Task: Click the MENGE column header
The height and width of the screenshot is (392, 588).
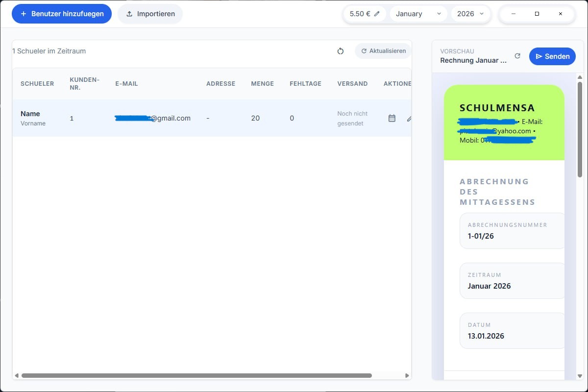Action: coord(262,84)
